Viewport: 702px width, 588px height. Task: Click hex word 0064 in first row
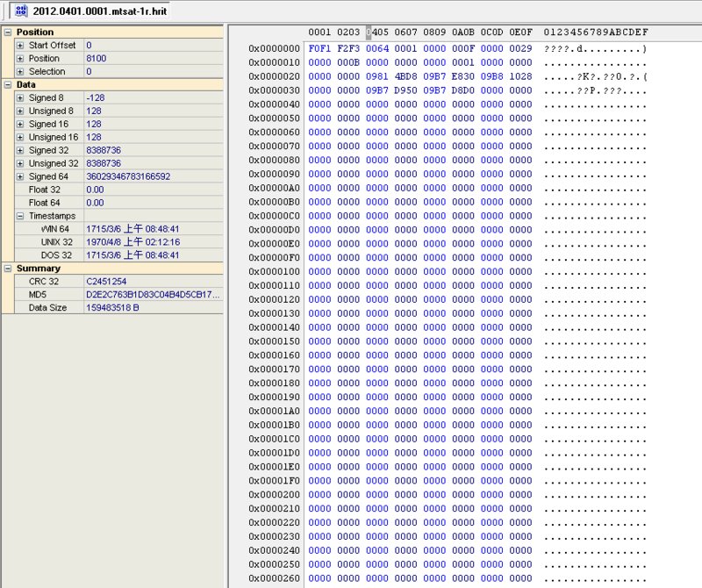click(x=377, y=48)
